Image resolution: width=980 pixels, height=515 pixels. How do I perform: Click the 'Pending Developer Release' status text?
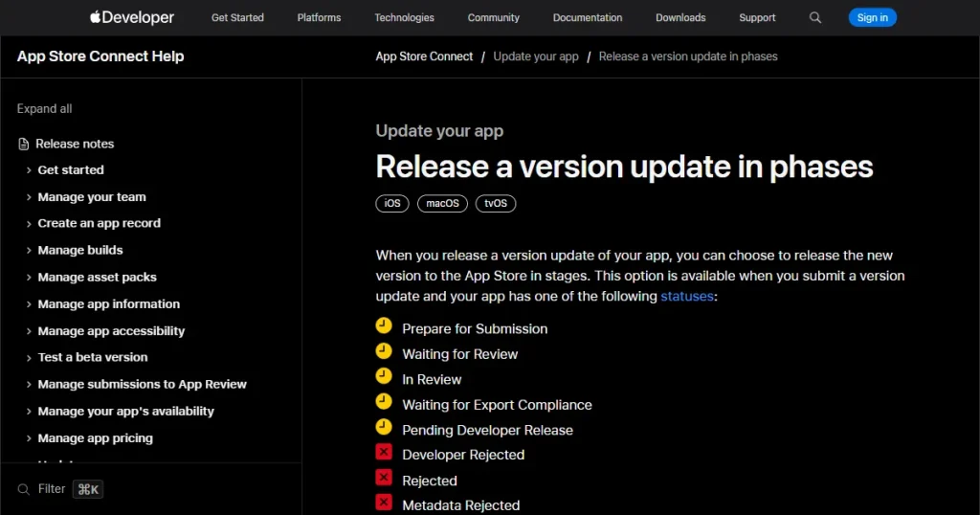[x=487, y=430]
